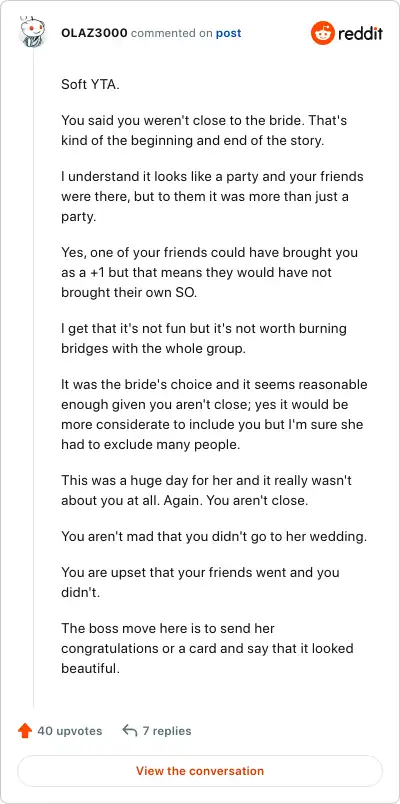The image size is (400, 804).
Task: Click the OLAZ3000 user avatar
Action: pos(32,32)
